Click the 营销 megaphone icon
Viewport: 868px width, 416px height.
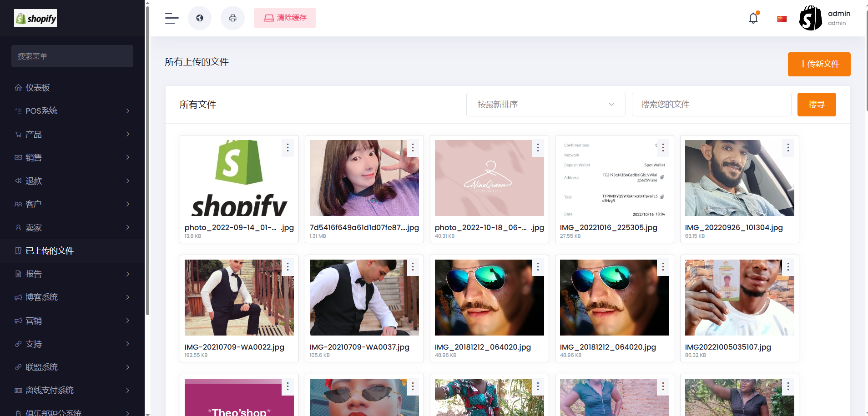click(x=18, y=321)
